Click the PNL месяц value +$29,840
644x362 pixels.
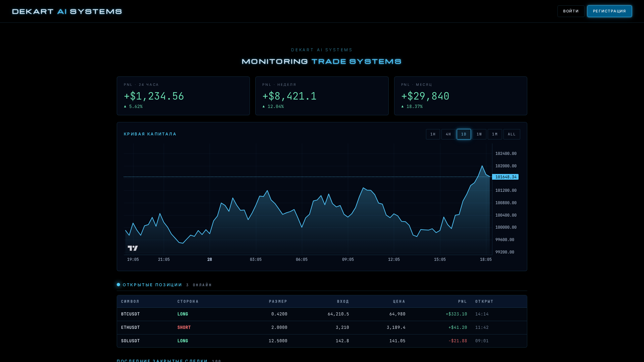(425, 96)
